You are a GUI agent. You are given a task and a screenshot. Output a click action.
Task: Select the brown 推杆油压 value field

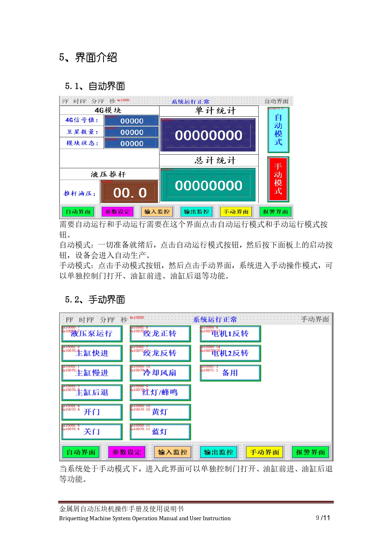tap(130, 192)
